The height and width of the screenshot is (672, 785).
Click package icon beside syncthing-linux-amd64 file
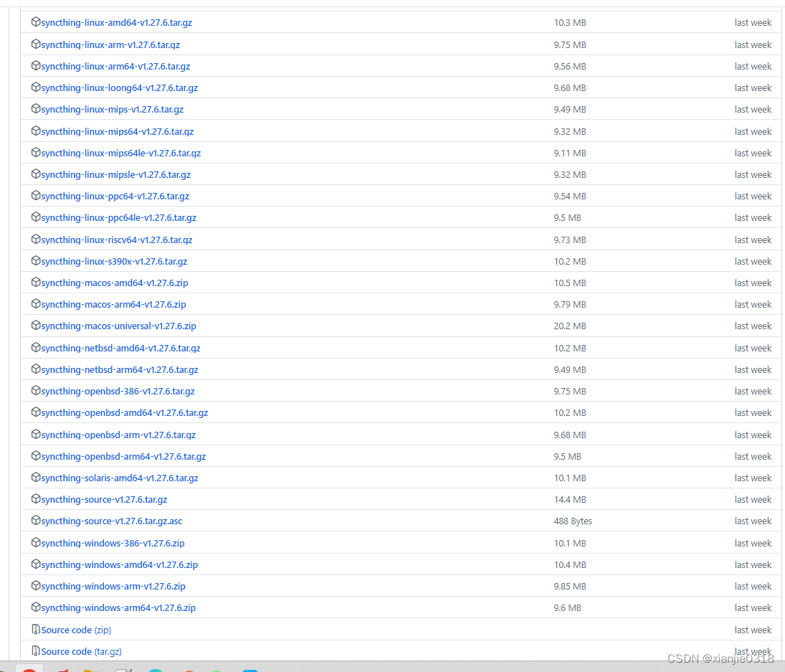point(36,22)
